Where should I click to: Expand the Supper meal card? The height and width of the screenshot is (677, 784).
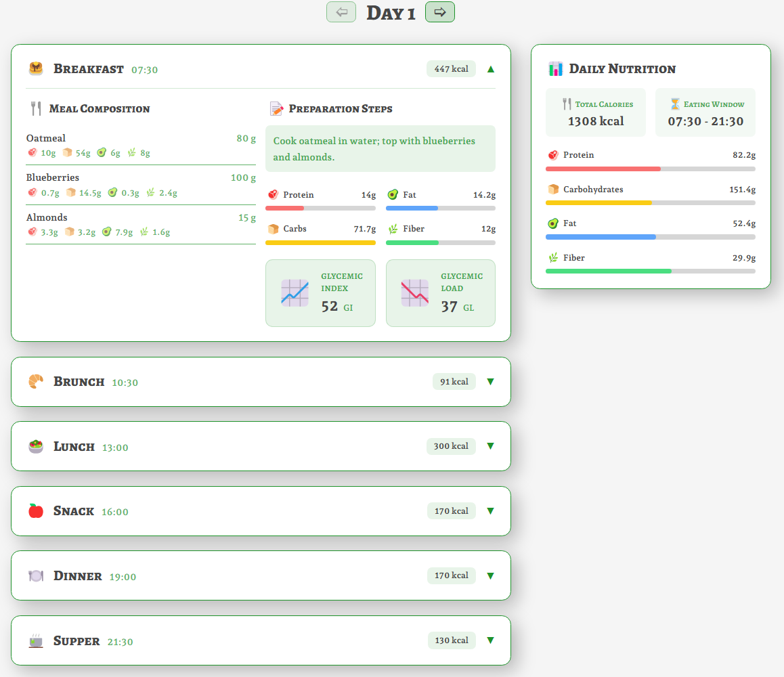490,640
